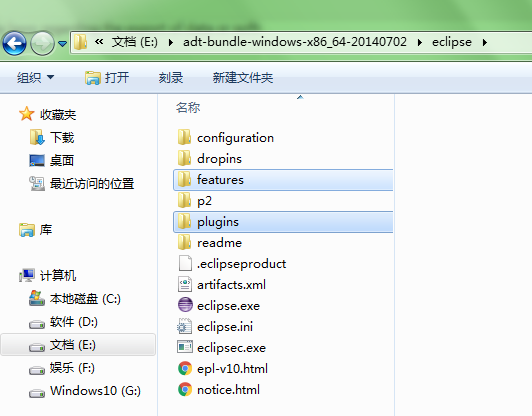Viewport: 532px width, 416px height.
Task: Click the sort direction arrow above the column
Action: pos(300,97)
